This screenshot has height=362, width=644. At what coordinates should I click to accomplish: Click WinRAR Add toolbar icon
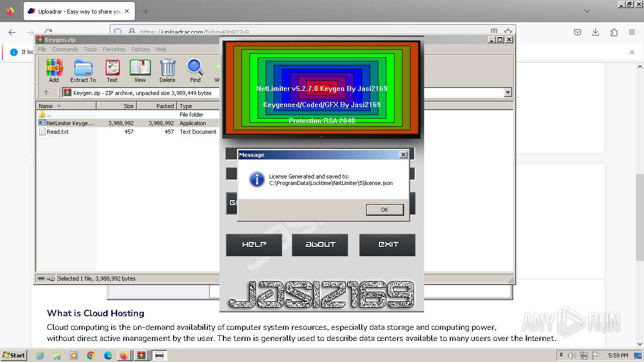coord(54,71)
